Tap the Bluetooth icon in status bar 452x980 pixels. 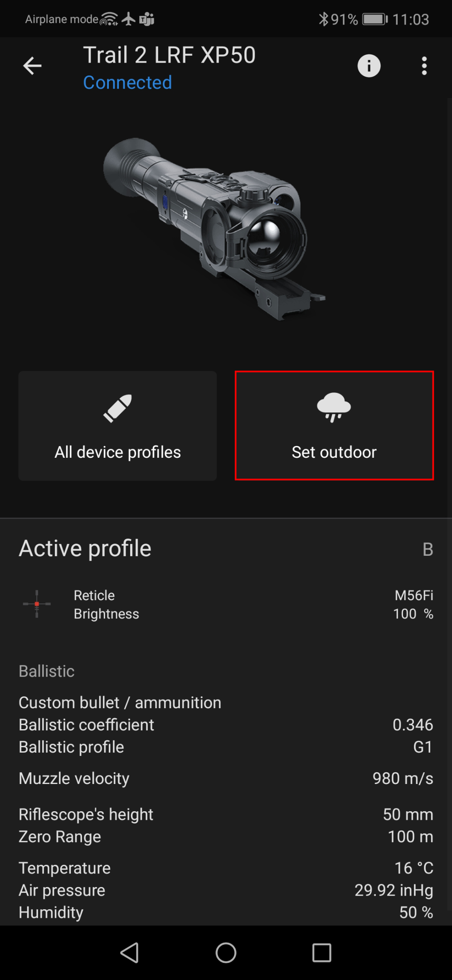point(323,19)
